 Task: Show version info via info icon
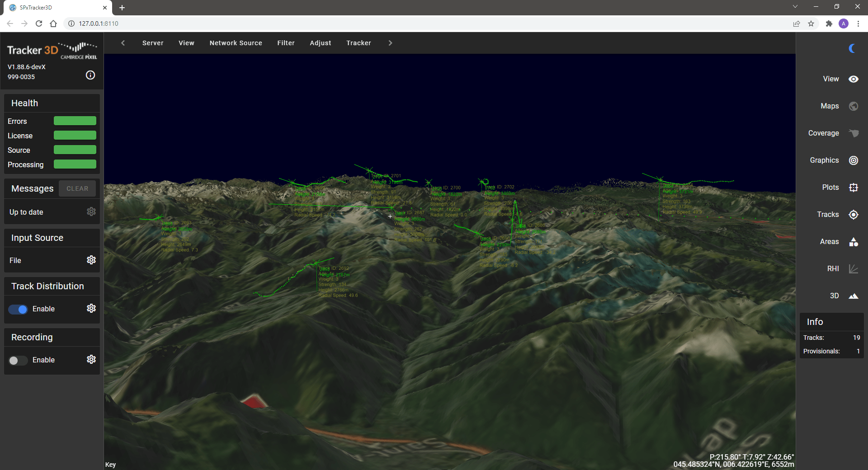tap(90, 75)
